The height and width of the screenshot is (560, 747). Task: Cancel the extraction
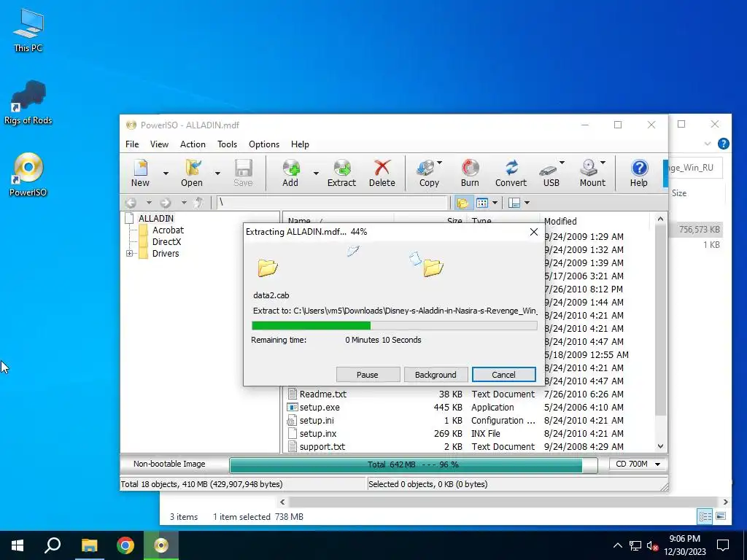click(x=503, y=375)
